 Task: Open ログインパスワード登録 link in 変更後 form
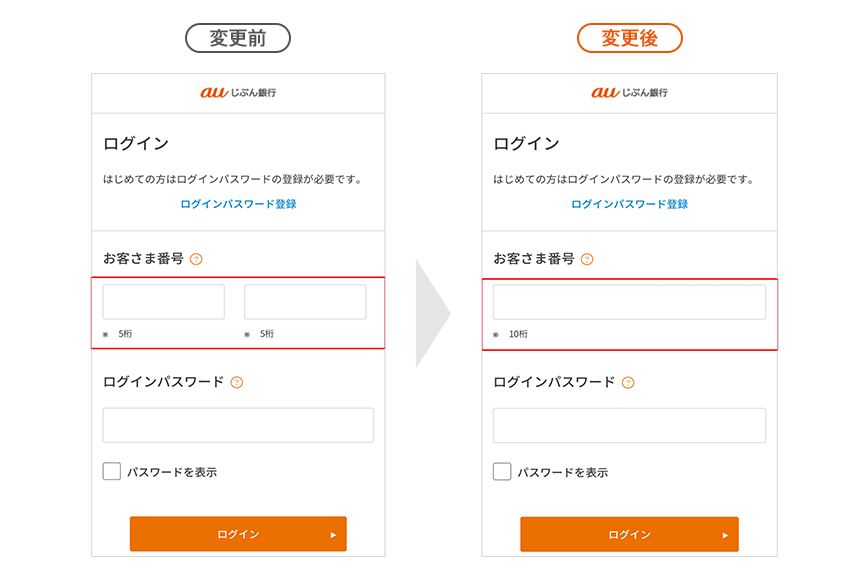tap(629, 204)
